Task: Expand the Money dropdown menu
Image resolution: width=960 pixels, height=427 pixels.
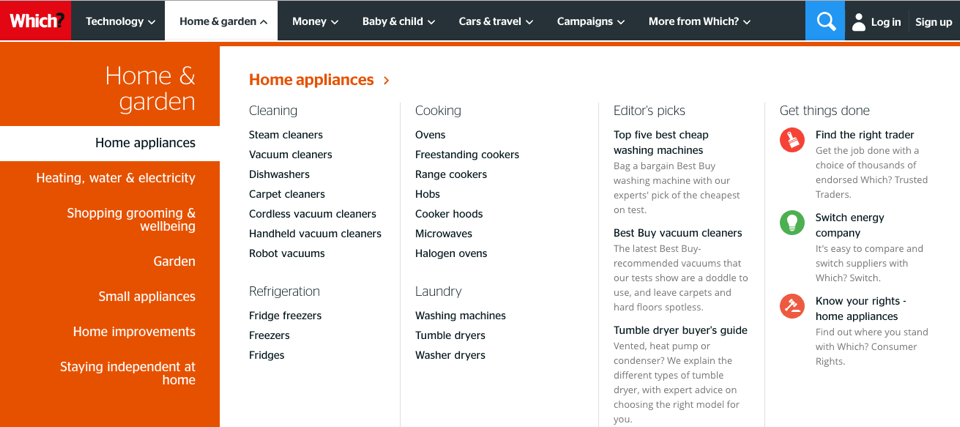Action: pyautogui.click(x=315, y=22)
